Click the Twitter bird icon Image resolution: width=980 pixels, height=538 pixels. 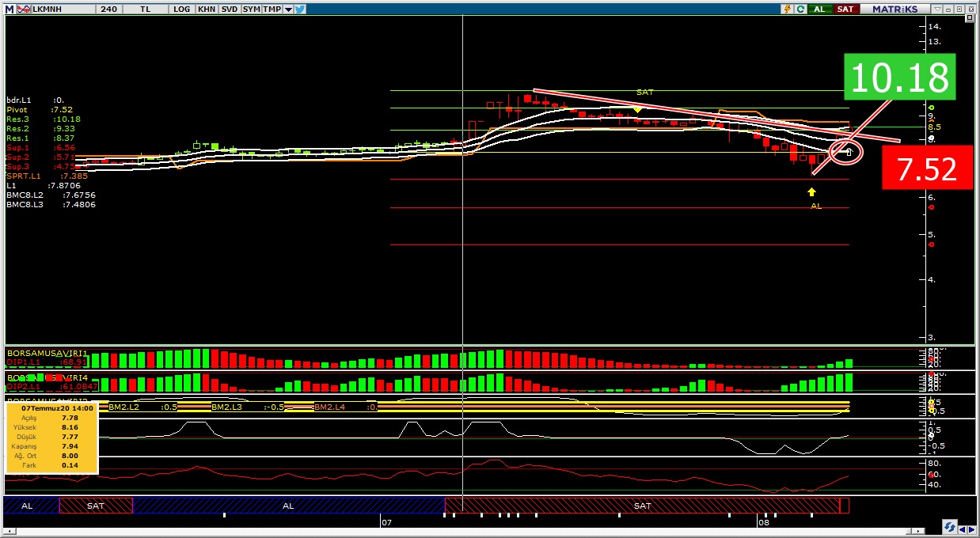(301, 9)
